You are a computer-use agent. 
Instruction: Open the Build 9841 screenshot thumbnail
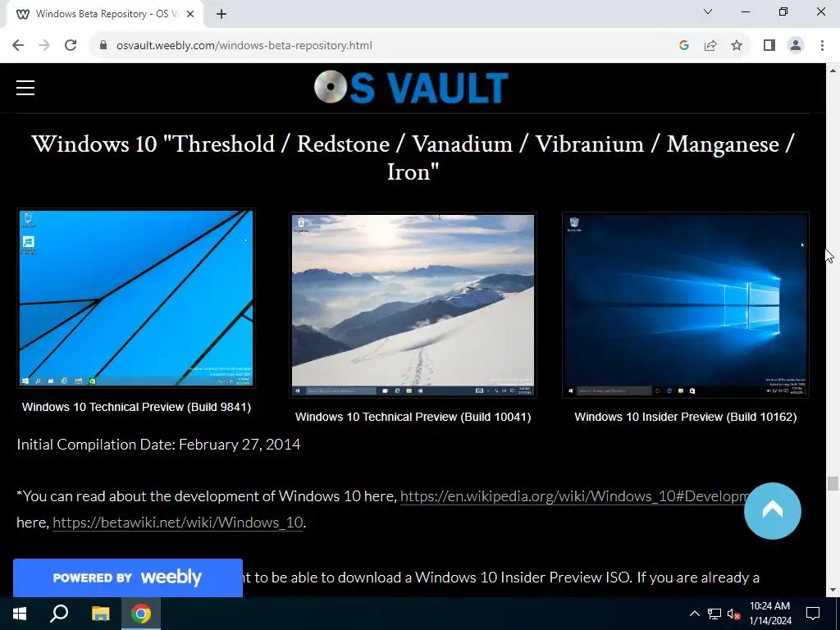pos(136,298)
